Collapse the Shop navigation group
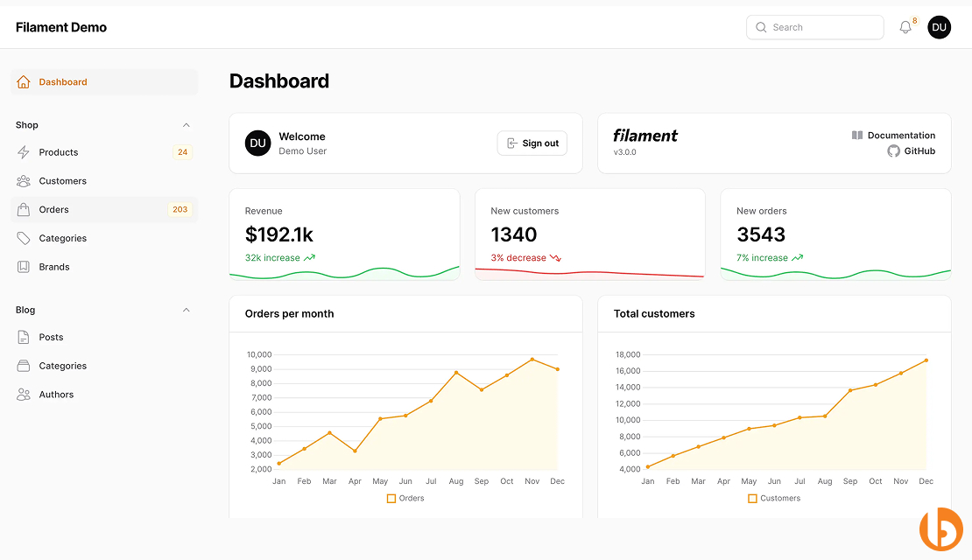The height and width of the screenshot is (560, 972). pyautogui.click(x=186, y=125)
